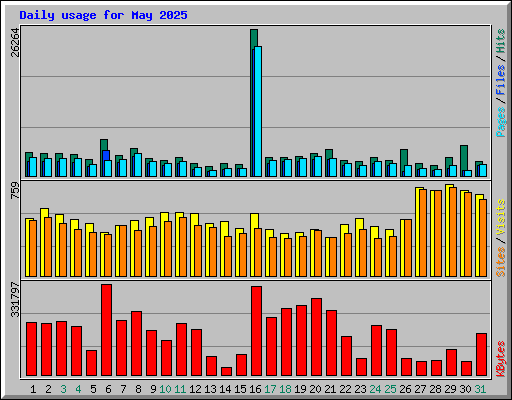Image resolution: width=512 pixels, height=400 pixels.
Task: Click day label "30" on the x-axis
Action: pos(465,389)
